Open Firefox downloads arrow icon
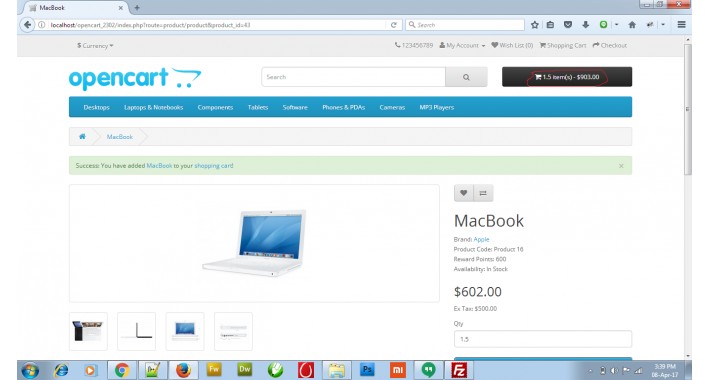The height and width of the screenshot is (380, 710). [x=585, y=25]
